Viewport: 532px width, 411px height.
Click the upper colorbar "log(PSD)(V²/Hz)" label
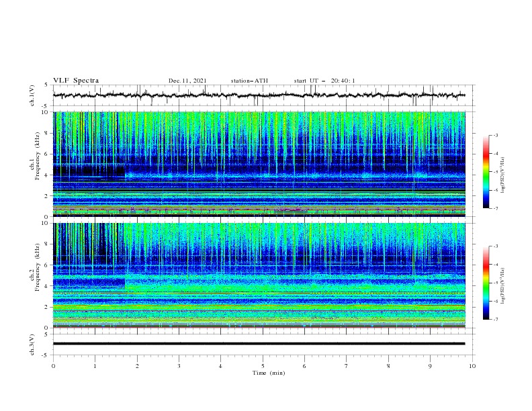pyautogui.click(x=502, y=175)
